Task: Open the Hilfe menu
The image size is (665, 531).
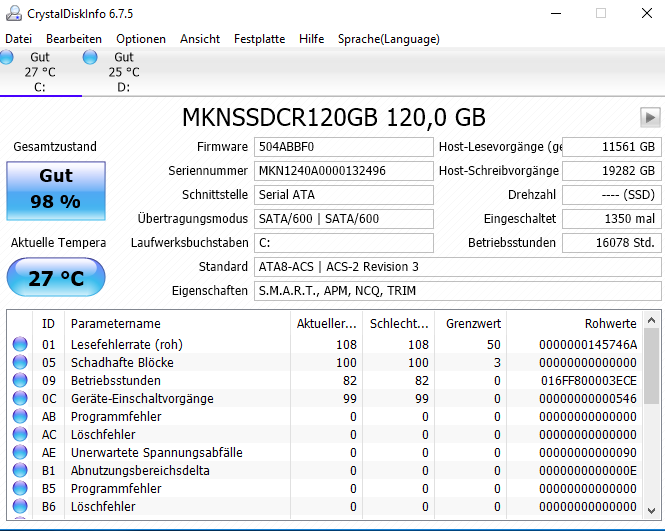Action: [x=311, y=39]
